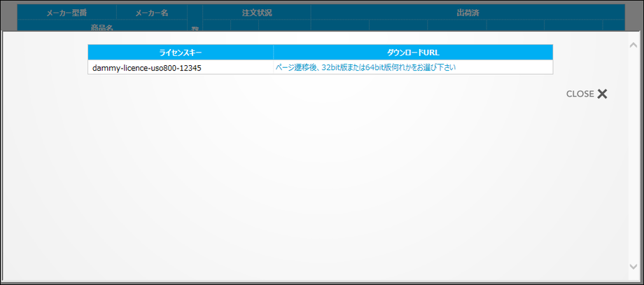Screen dimensions: 644x285
Task: Click the CLOSE text label
Action: [580, 94]
